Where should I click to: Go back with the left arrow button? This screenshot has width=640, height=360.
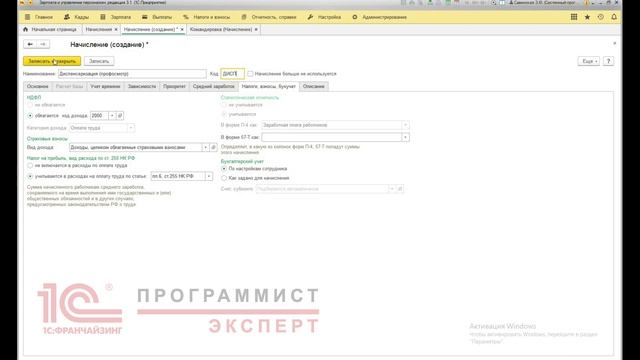point(30,44)
